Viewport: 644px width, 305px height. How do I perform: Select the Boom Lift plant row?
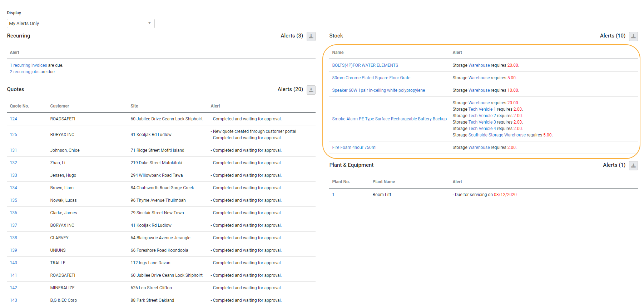[x=382, y=195]
